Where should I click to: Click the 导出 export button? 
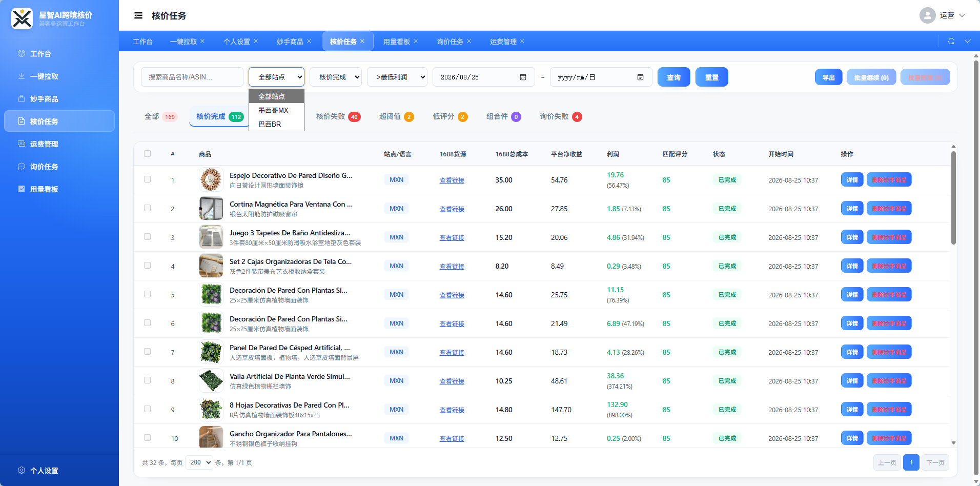pyautogui.click(x=828, y=77)
